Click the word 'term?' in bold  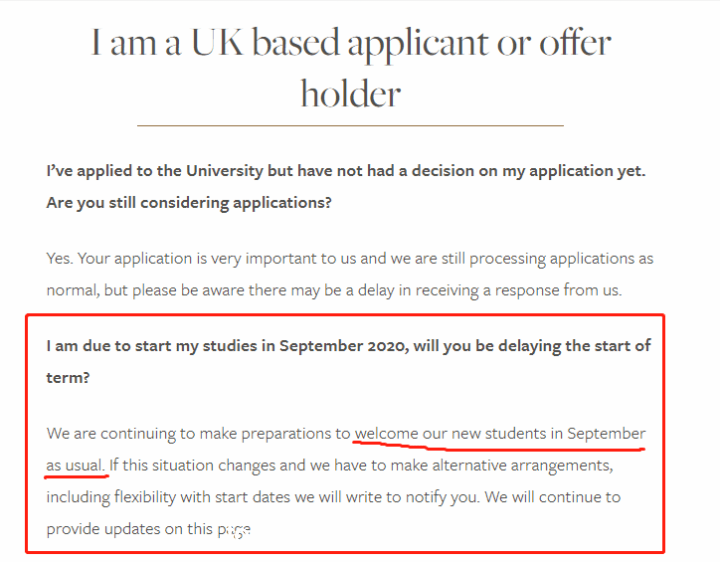click(x=68, y=378)
